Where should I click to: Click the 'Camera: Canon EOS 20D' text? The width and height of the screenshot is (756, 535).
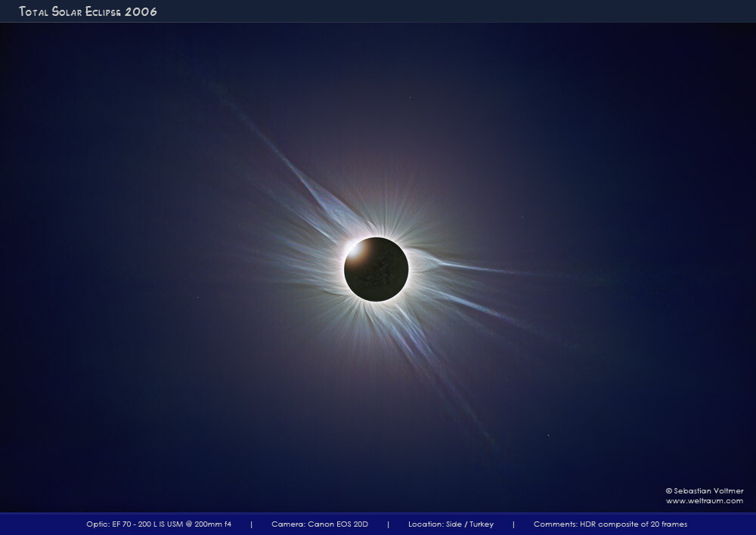(x=319, y=524)
